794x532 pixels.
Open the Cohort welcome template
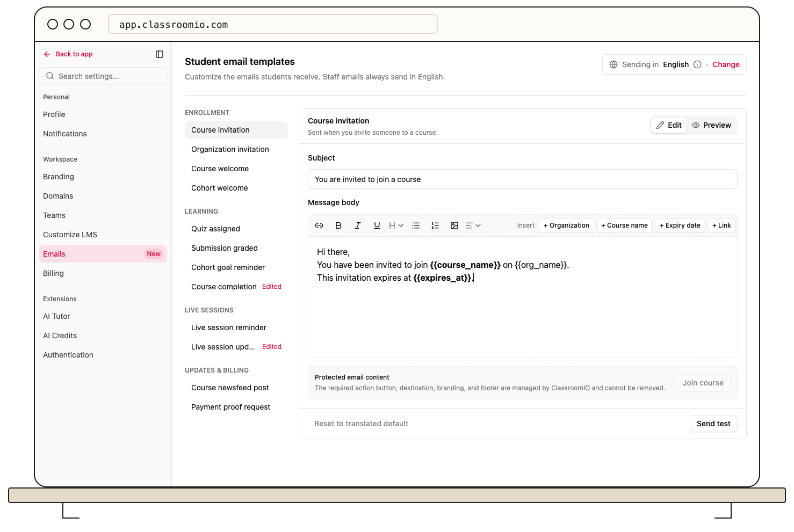[x=236, y=188]
